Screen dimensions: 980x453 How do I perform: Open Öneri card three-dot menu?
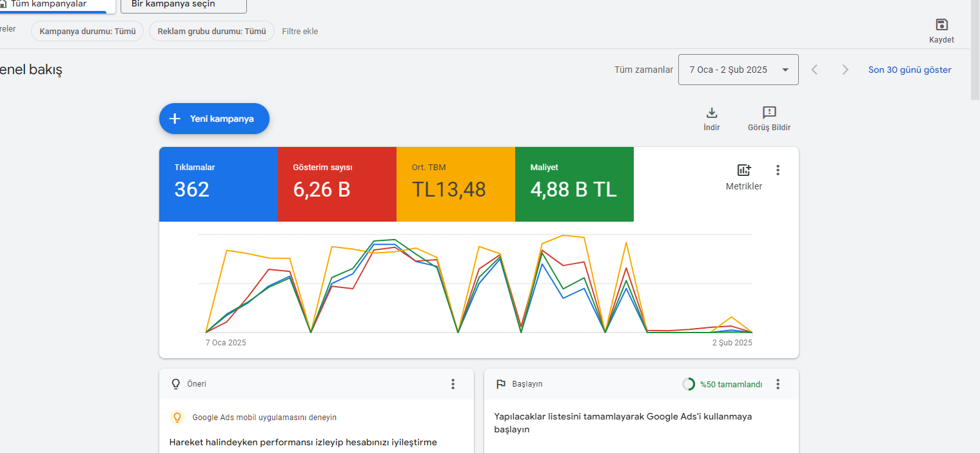point(453,384)
